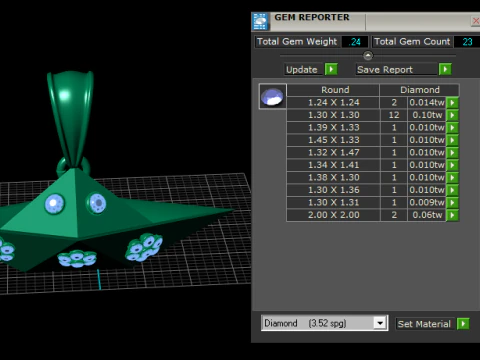Click green arrow for 1.30 X 1.30 row
The width and height of the screenshot is (480, 360).
tap(452, 115)
